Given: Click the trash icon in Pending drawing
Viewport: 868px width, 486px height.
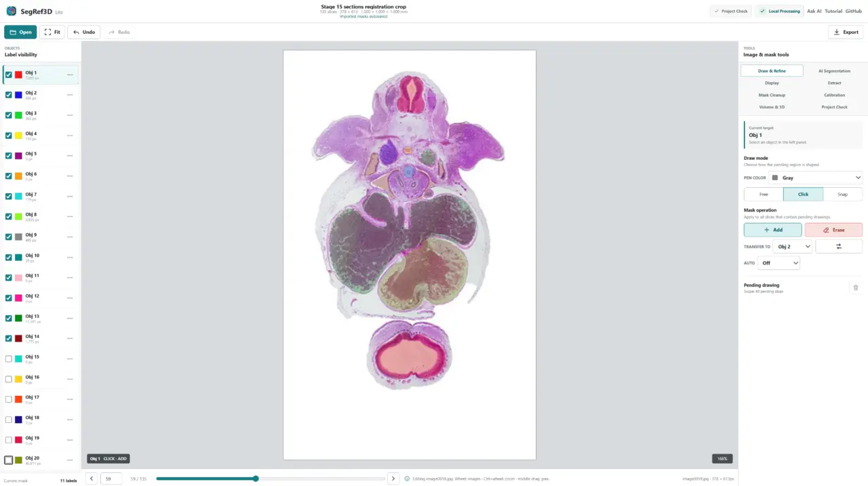Looking at the screenshot, I should [855, 287].
